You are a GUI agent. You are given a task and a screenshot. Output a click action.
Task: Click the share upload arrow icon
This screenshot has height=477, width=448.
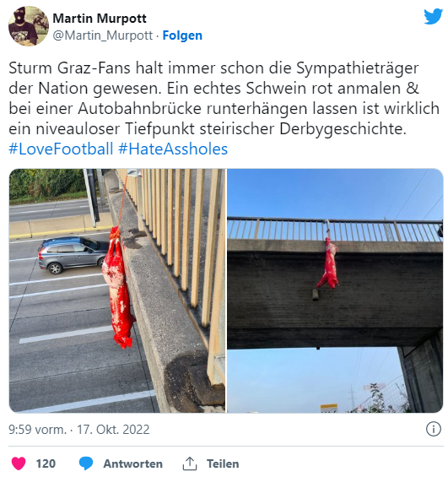click(x=190, y=463)
